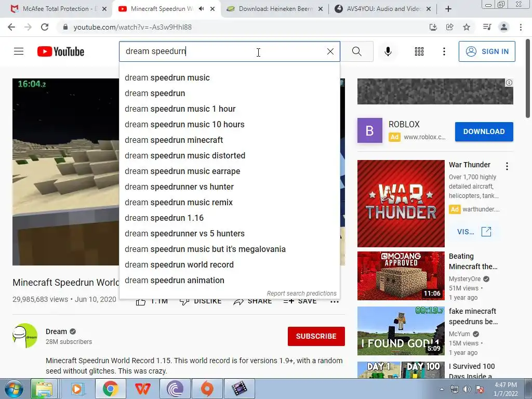The height and width of the screenshot is (399, 532).
Task: Open the YouTube guide hamburger menu
Action: point(19,51)
